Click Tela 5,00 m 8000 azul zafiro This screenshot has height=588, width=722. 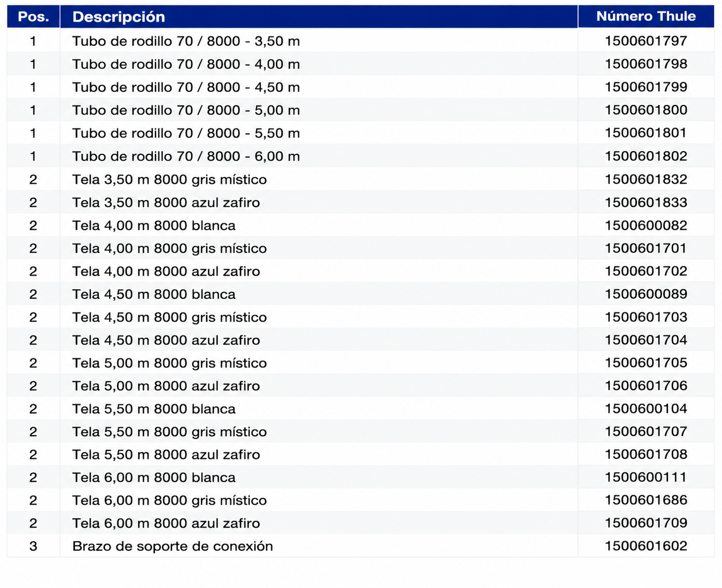point(166,386)
